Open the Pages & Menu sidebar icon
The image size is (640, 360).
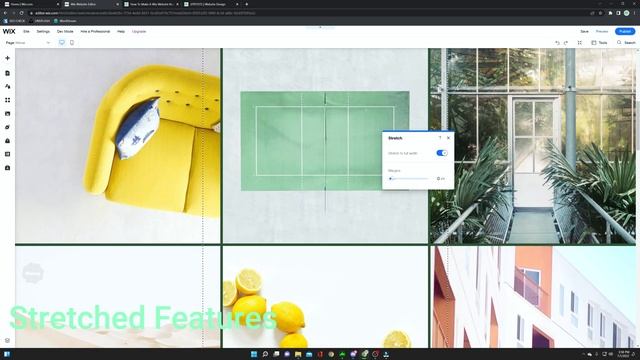click(x=7, y=73)
